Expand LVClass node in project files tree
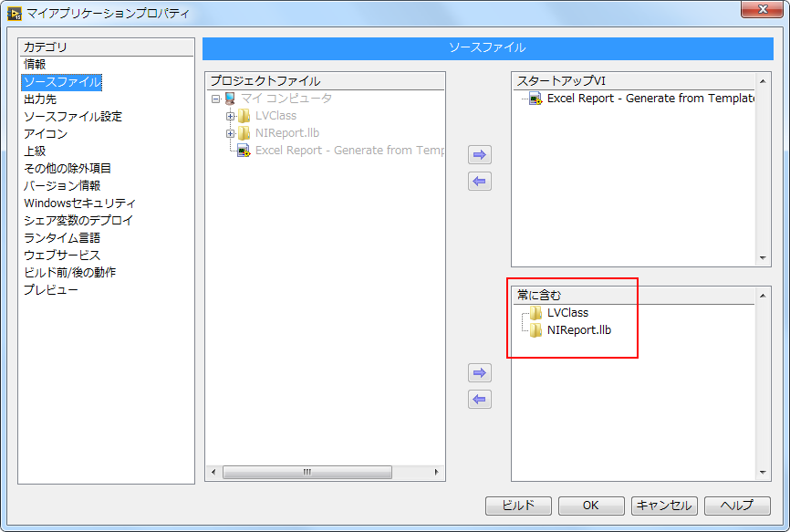Screen dimensions: 790x532 231,116
